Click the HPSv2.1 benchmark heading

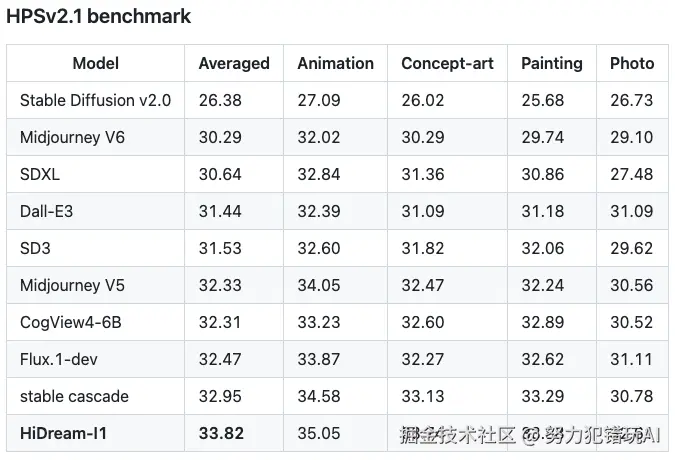click(99, 17)
